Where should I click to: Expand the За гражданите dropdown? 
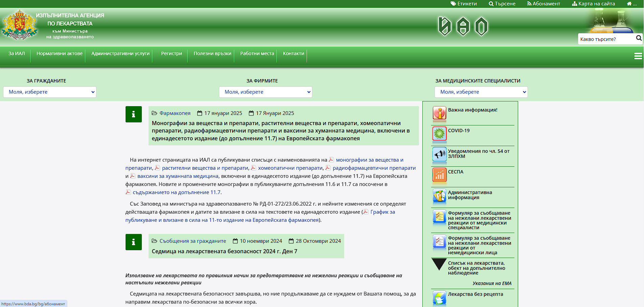(x=50, y=92)
